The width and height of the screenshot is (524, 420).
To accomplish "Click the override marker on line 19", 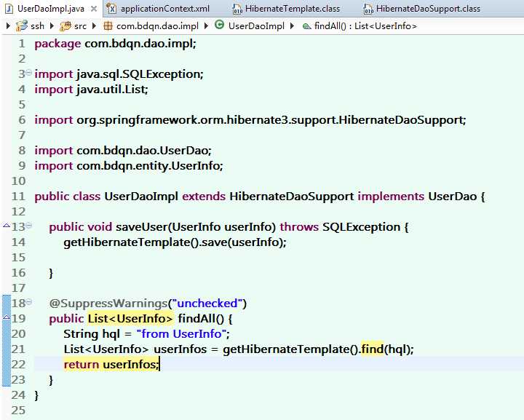I will tap(7, 317).
